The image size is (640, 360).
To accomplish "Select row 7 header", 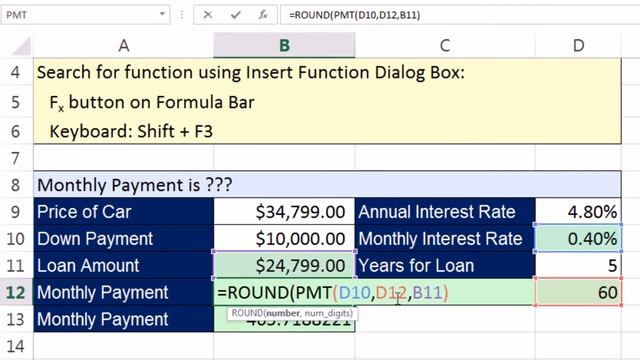I will point(16,158).
